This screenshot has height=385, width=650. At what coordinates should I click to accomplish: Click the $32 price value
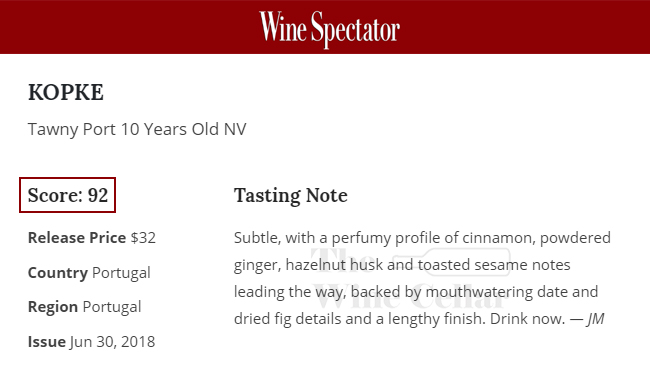(x=143, y=238)
